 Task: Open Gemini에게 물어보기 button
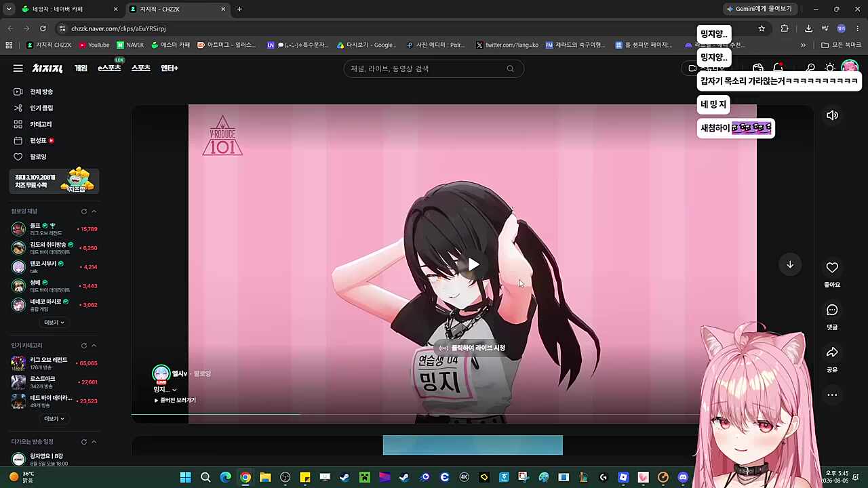point(759,9)
